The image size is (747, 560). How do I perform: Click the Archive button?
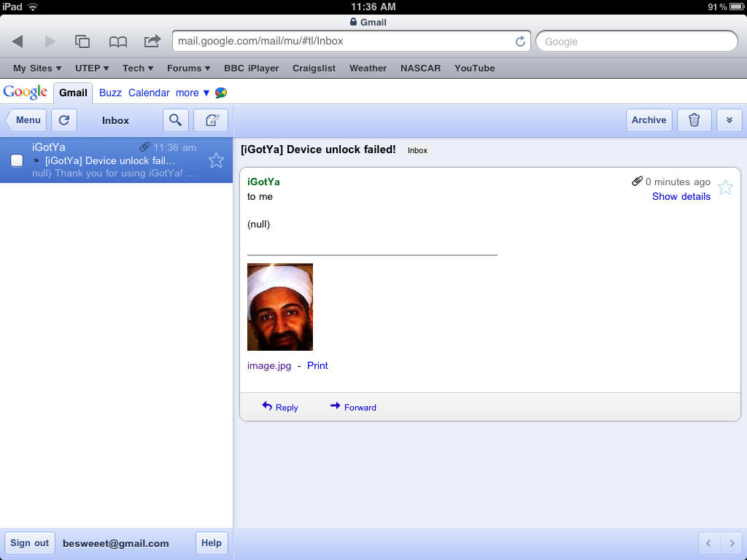tap(649, 120)
